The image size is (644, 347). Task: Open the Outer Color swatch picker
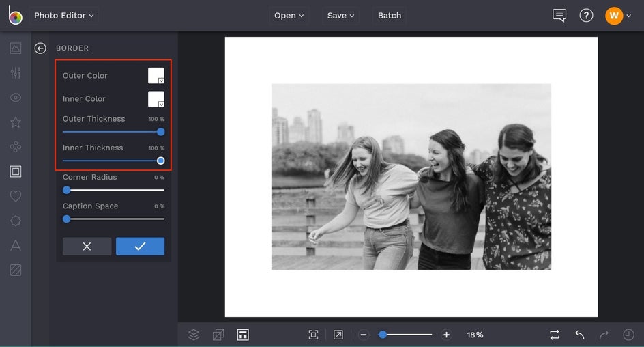(x=156, y=76)
